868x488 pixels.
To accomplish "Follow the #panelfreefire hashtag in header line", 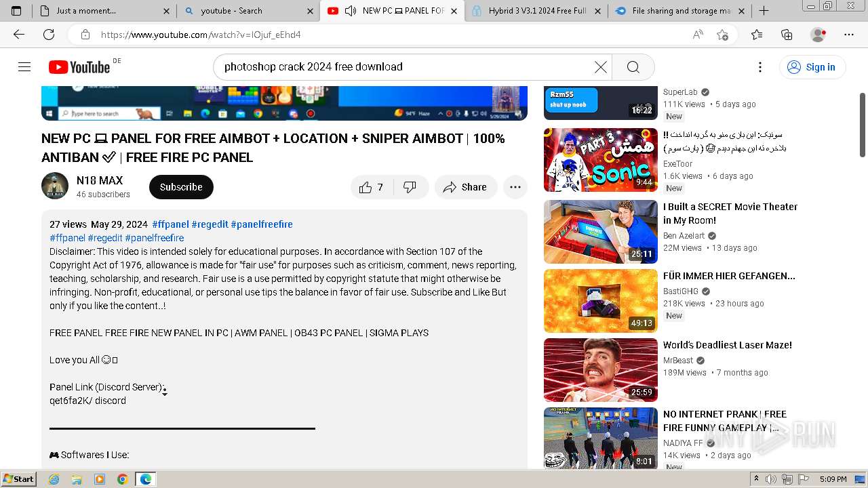I will click(x=262, y=224).
